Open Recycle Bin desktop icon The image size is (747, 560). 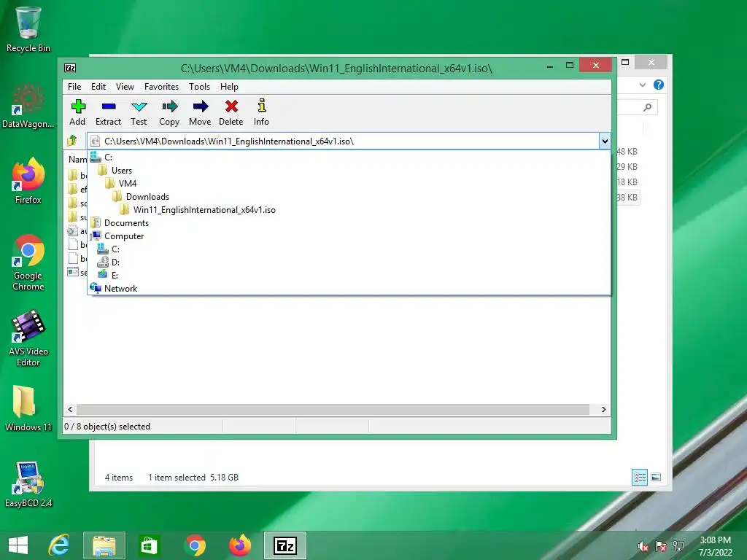[x=28, y=29]
